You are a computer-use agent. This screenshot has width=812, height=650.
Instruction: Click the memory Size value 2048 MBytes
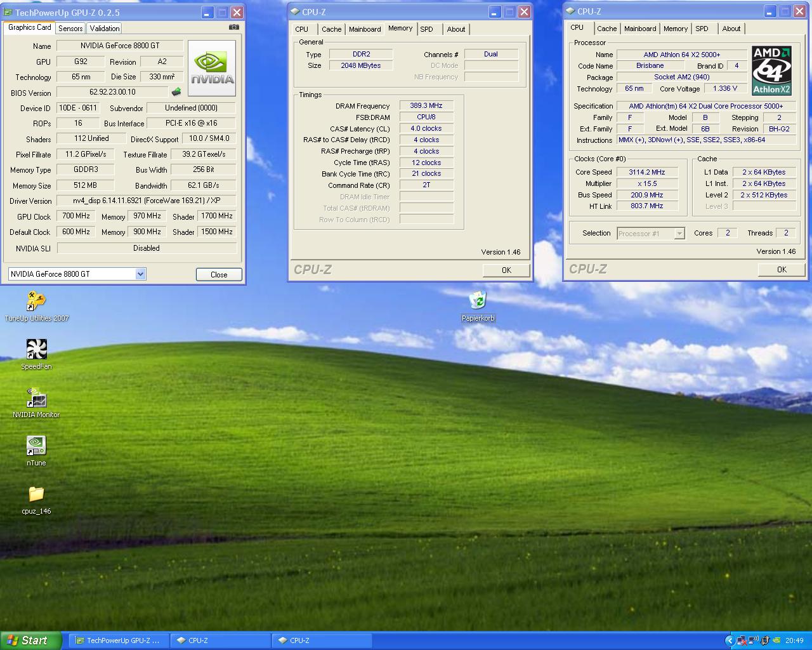[361, 65]
